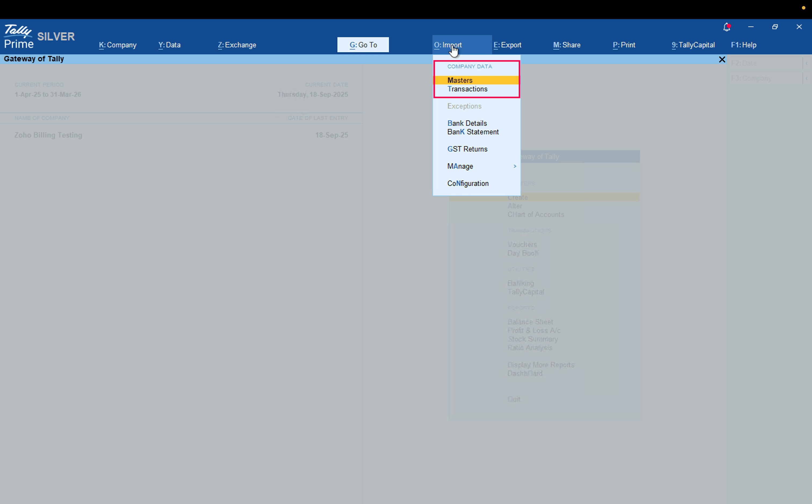Click the notification bell icon
812x504 pixels.
coord(727,27)
